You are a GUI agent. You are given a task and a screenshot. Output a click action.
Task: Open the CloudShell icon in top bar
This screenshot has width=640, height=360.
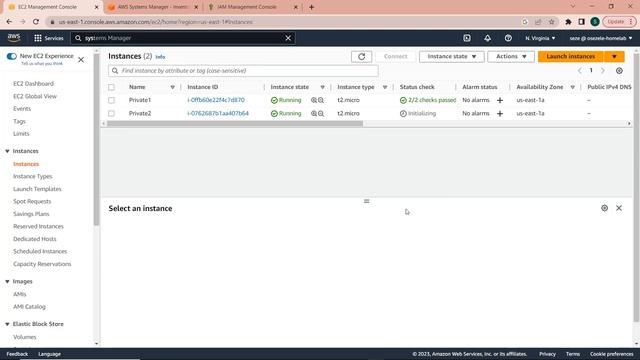click(x=467, y=38)
